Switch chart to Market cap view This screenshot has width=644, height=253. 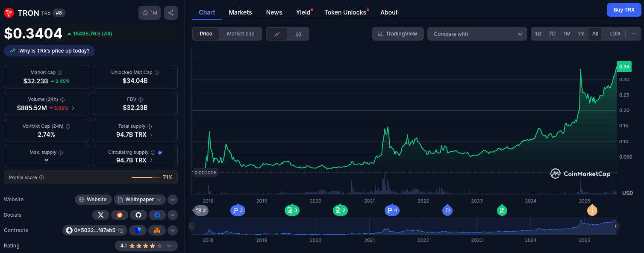point(241,34)
